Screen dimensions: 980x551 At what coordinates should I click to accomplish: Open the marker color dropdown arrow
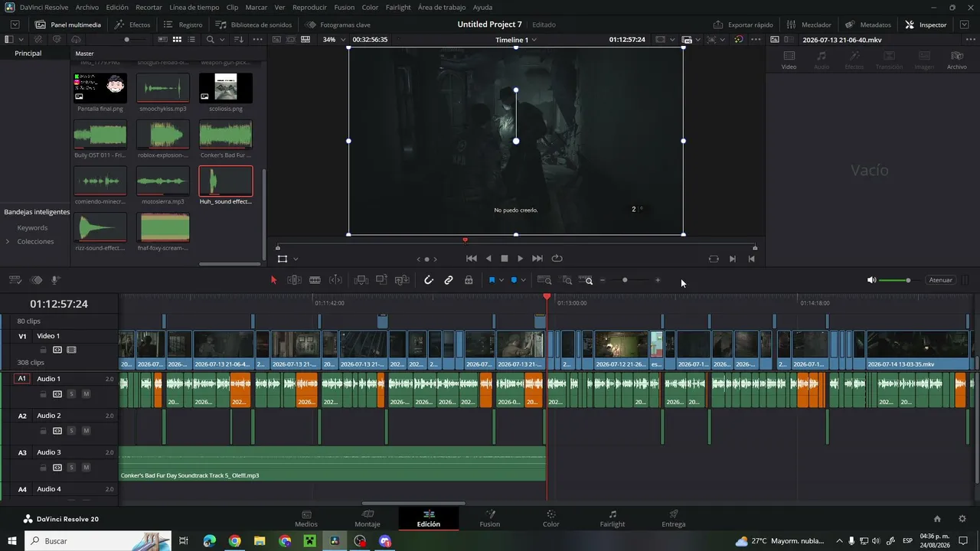pos(524,280)
